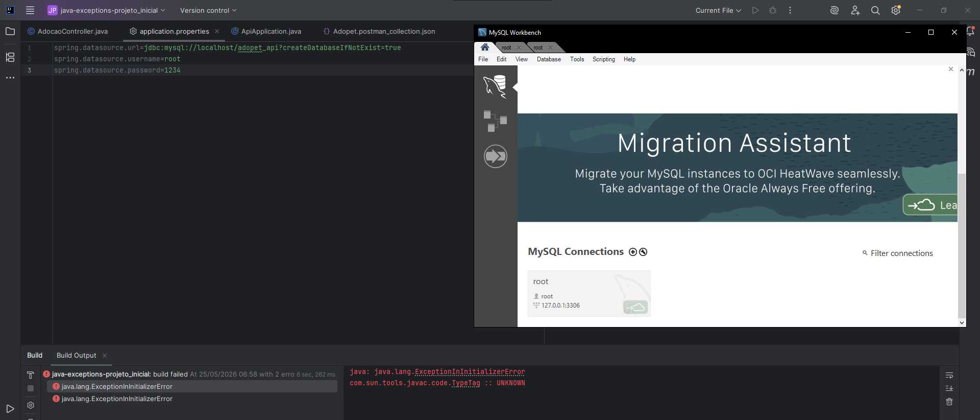Click the rebuild hammer icon in Build panel
The width and height of the screenshot is (980, 420).
point(31,375)
